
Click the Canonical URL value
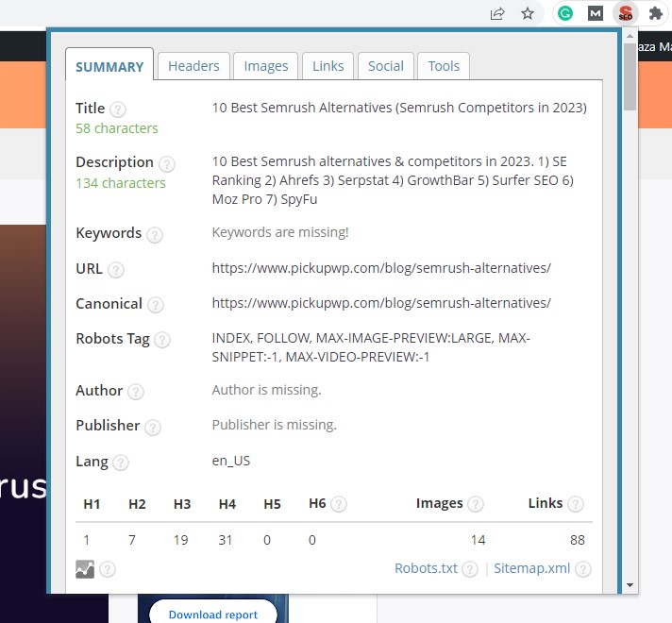(x=381, y=304)
